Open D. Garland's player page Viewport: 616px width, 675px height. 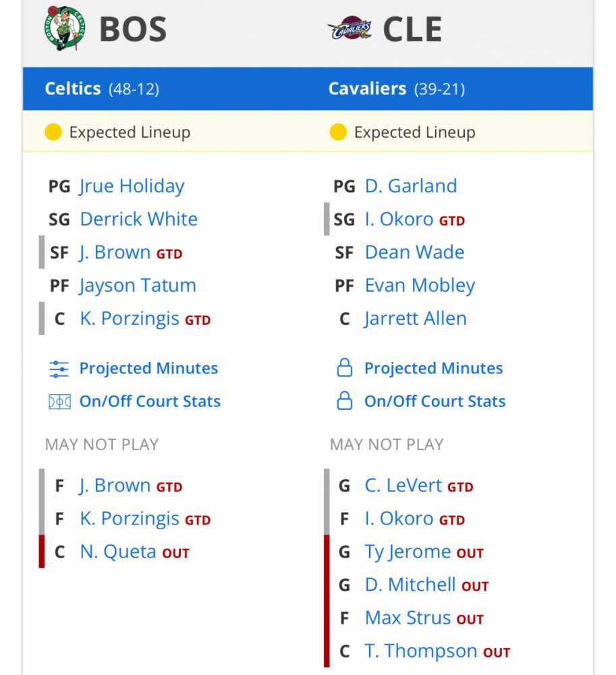410,186
